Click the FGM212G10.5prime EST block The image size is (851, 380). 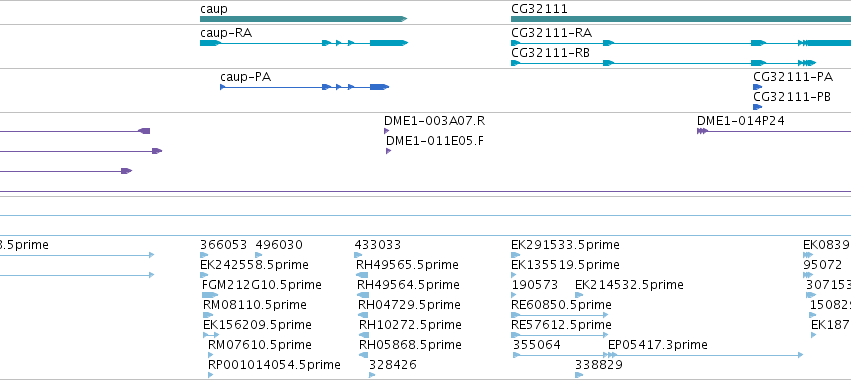point(210,295)
